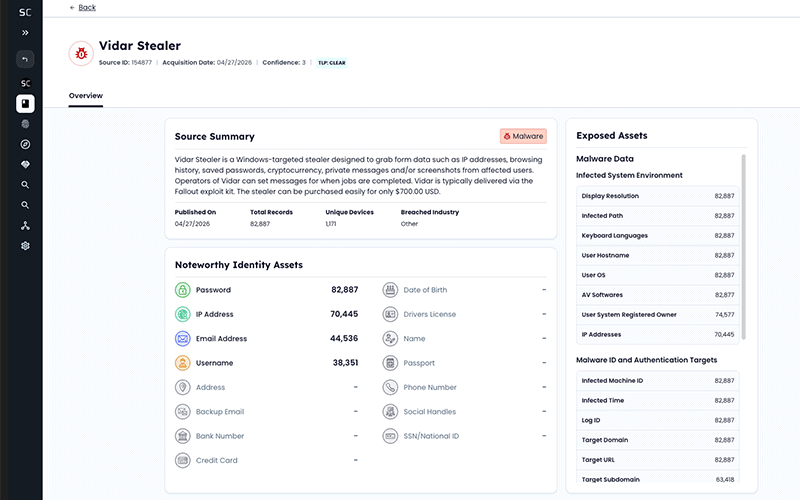
Task: Click the Social Handles icon
Action: coord(390,411)
